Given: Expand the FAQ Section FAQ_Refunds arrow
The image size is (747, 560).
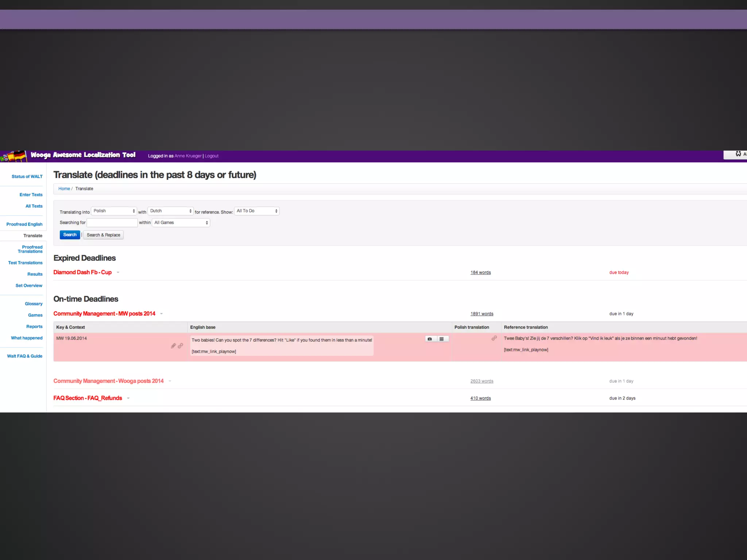Looking at the screenshot, I should [x=128, y=398].
